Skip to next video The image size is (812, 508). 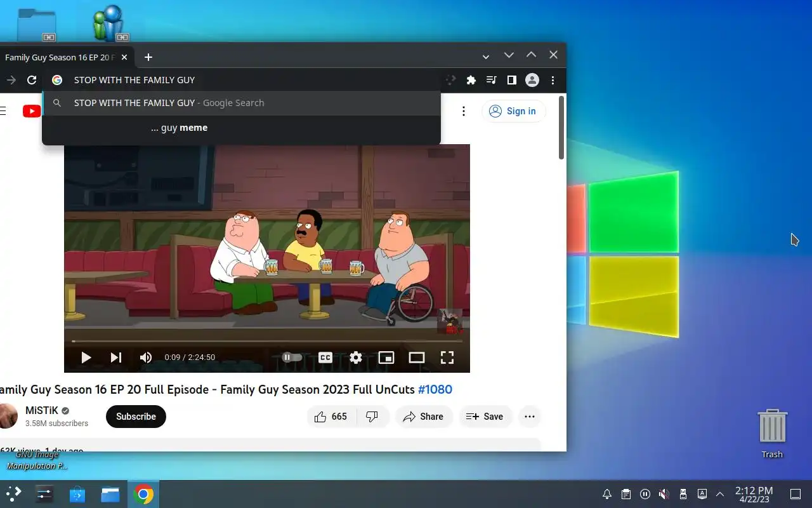point(115,358)
